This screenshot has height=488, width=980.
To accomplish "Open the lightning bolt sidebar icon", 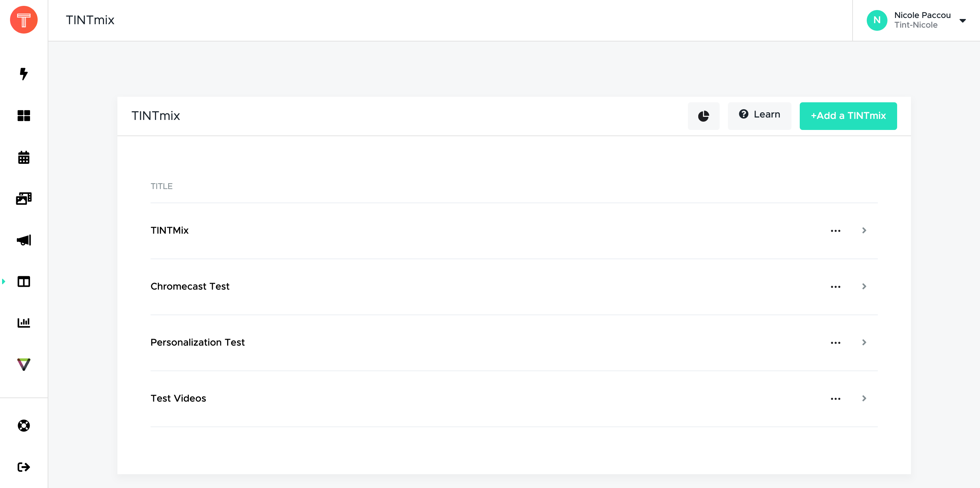I will pyautogui.click(x=23, y=74).
